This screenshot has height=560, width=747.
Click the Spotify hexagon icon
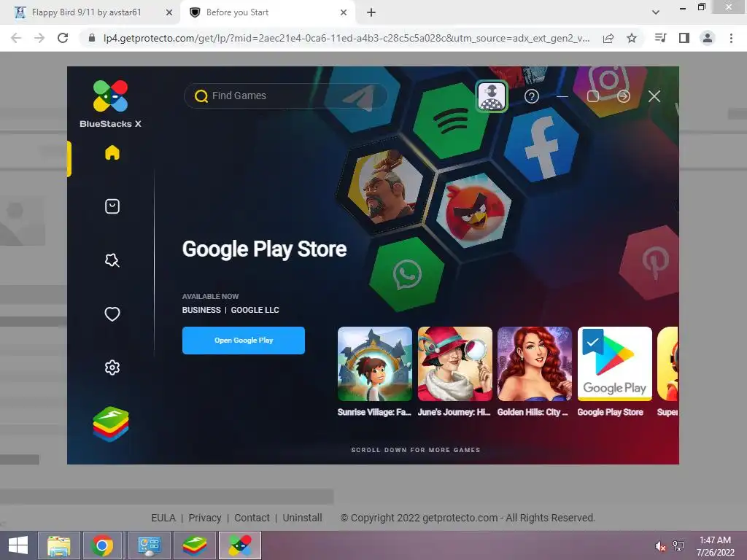tap(450, 121)
